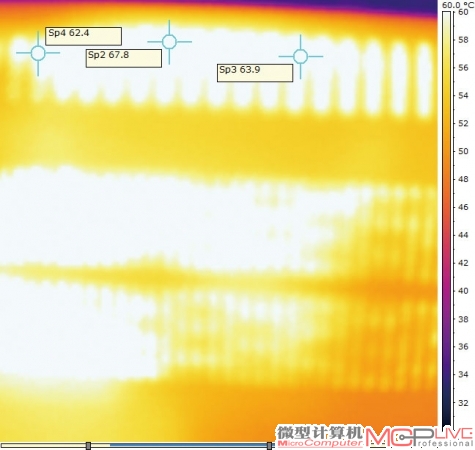
Task: Click the 32 tick on temperature scale
Action: click(463, 403)
